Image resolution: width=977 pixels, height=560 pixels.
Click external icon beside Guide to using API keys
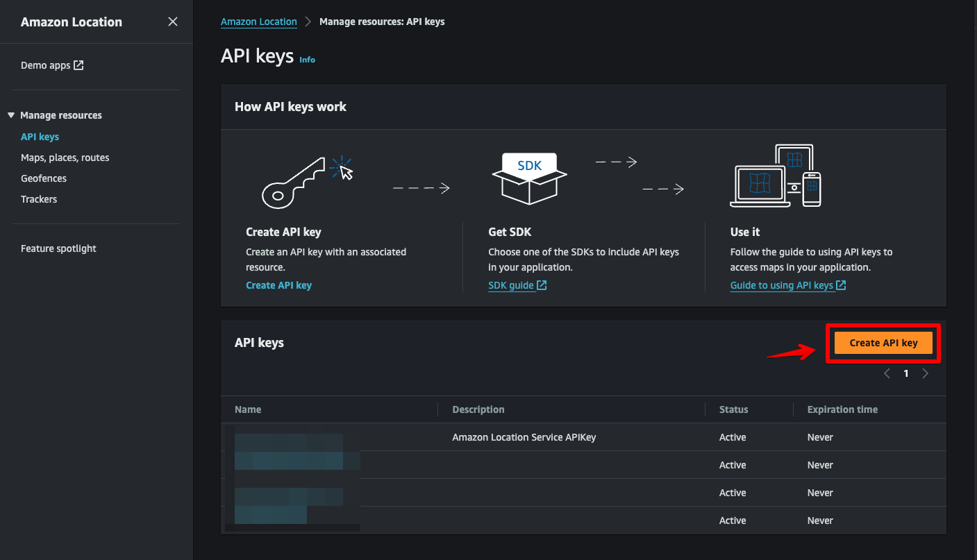click(841, 285)
